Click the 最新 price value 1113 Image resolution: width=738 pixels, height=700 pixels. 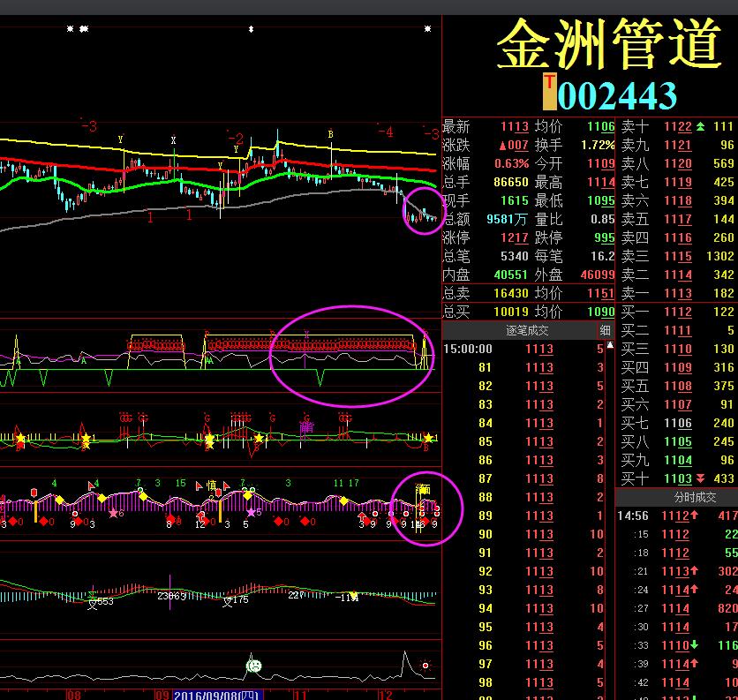click(515, 126)
